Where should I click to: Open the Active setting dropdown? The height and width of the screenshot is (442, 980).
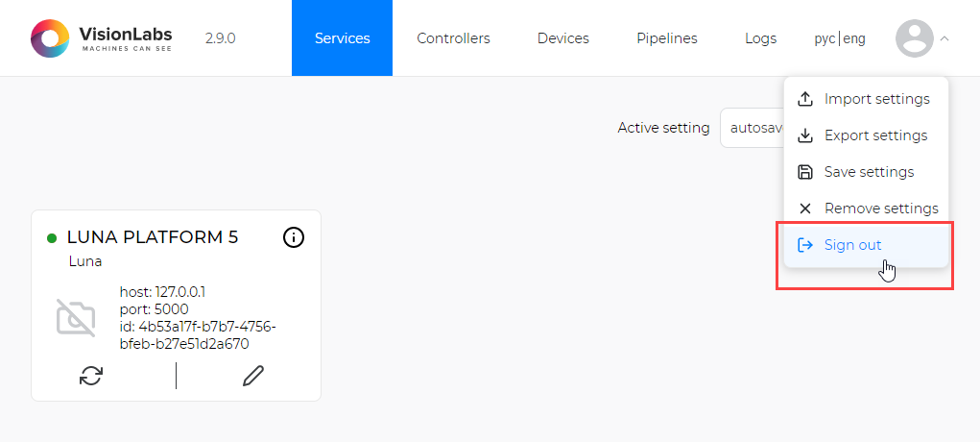coord(752,128)
